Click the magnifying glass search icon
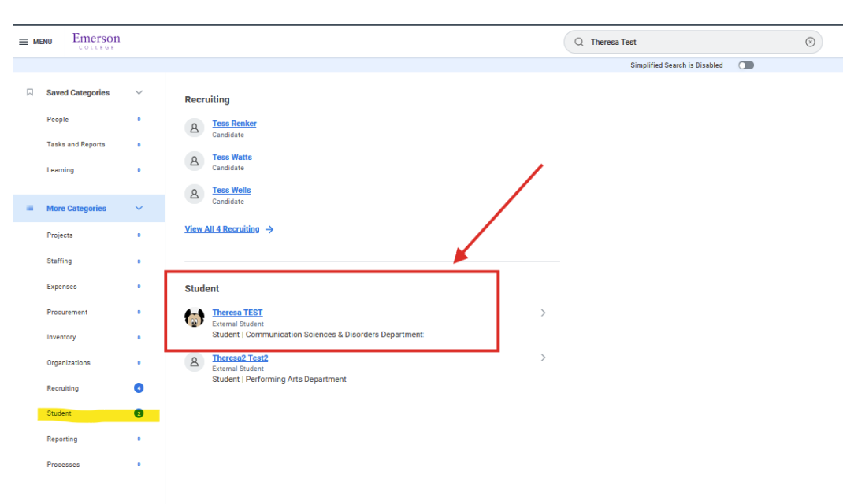The height and width of the screenshot is (504, 843). tap(578, 42)
